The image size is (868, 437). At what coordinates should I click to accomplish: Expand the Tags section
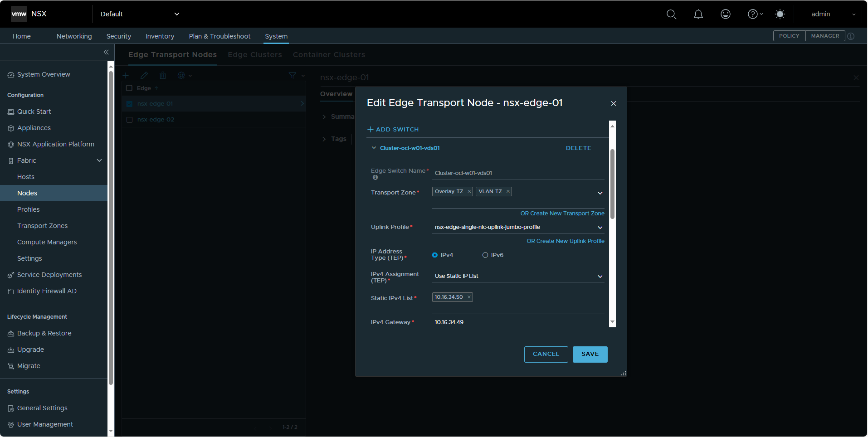click(324, 139)
